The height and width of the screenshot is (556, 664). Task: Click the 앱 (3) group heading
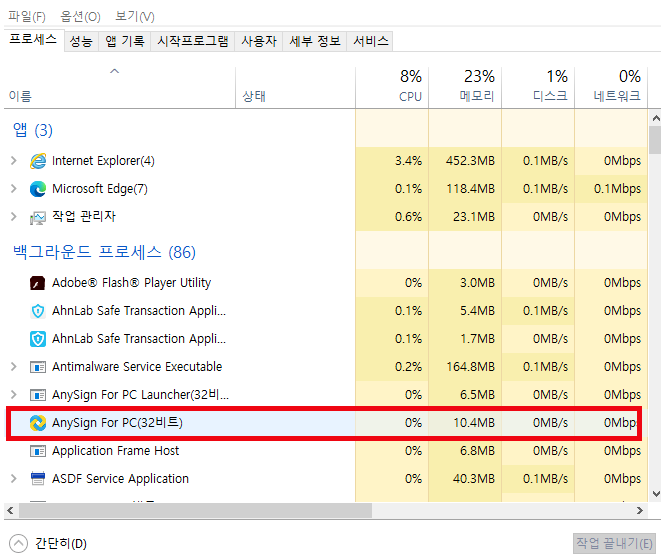[x=33, y=130]
